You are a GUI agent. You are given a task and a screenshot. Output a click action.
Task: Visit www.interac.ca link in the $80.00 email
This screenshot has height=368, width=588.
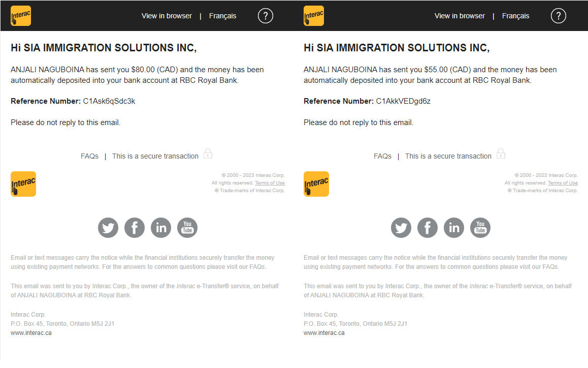click(31, 333)
